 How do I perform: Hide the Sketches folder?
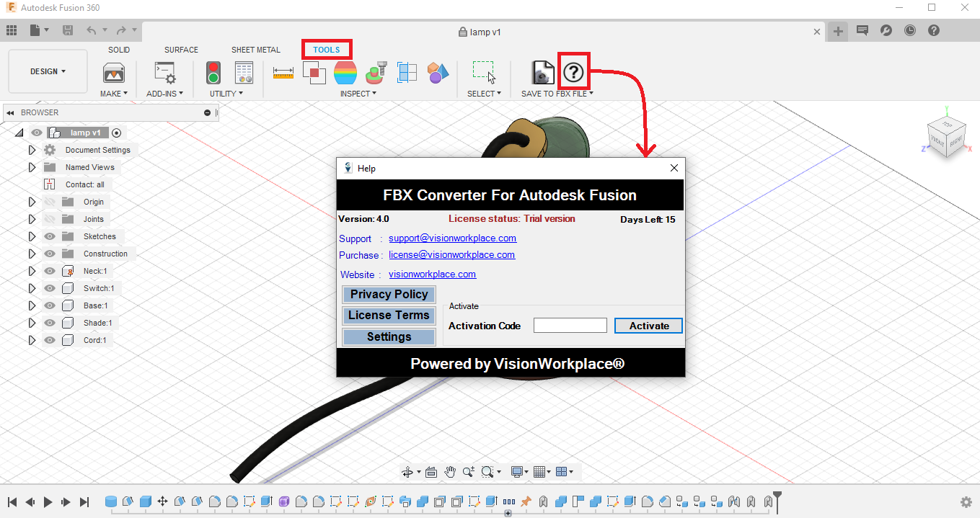click(x=50, y=236)
